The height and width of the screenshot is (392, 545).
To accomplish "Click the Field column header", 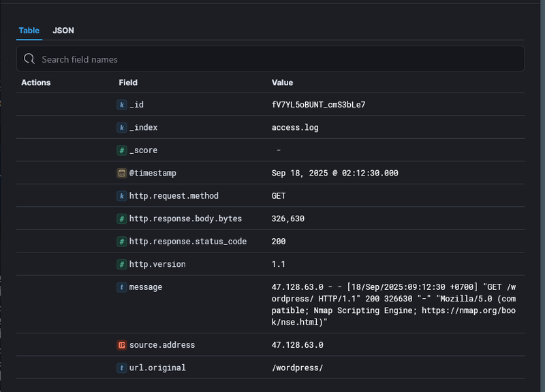I will click(x=129, y=82).
